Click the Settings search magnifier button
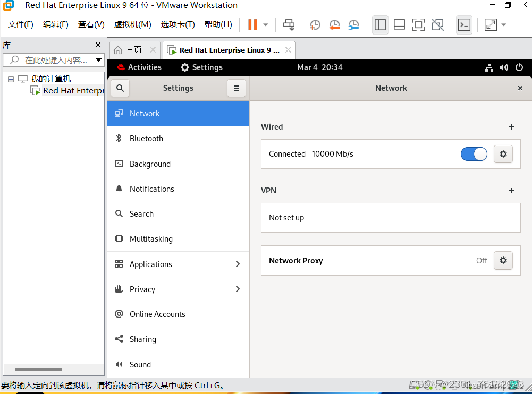The image size is (532, 394). [120, 88]
